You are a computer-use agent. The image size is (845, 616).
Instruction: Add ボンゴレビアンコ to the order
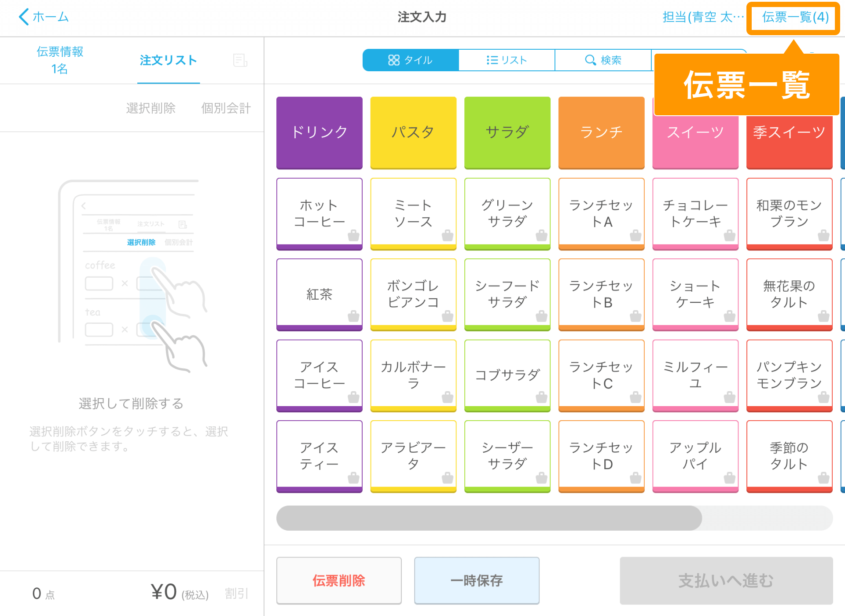point(413,294)
